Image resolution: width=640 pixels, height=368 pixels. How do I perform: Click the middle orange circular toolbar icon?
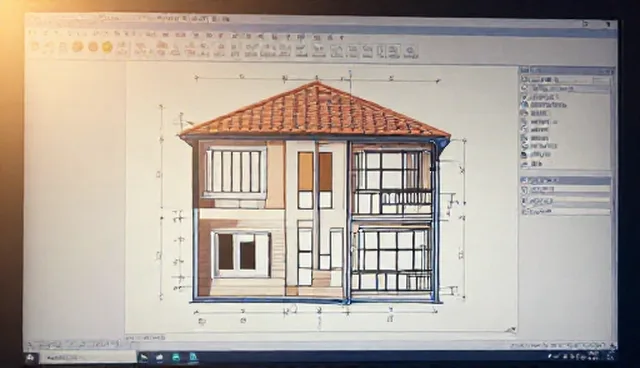[93, 47]
